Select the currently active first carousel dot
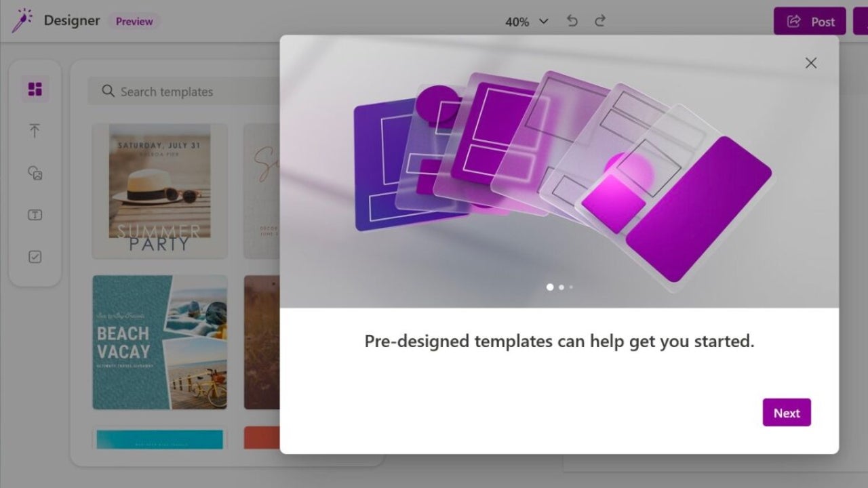The height and width of the screenshot is (488, 868). click(551, 287)
